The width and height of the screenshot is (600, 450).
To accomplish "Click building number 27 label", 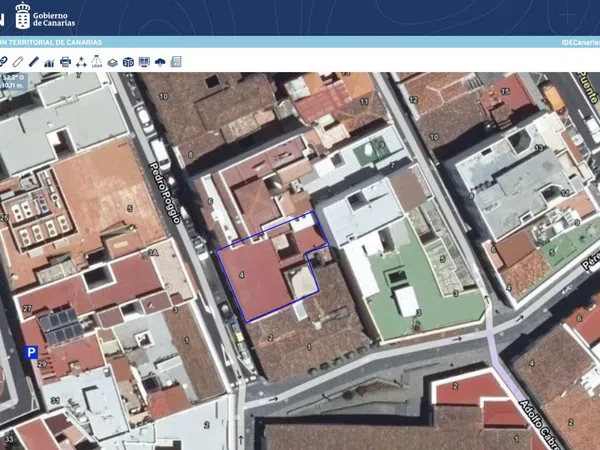I will 27,308.
